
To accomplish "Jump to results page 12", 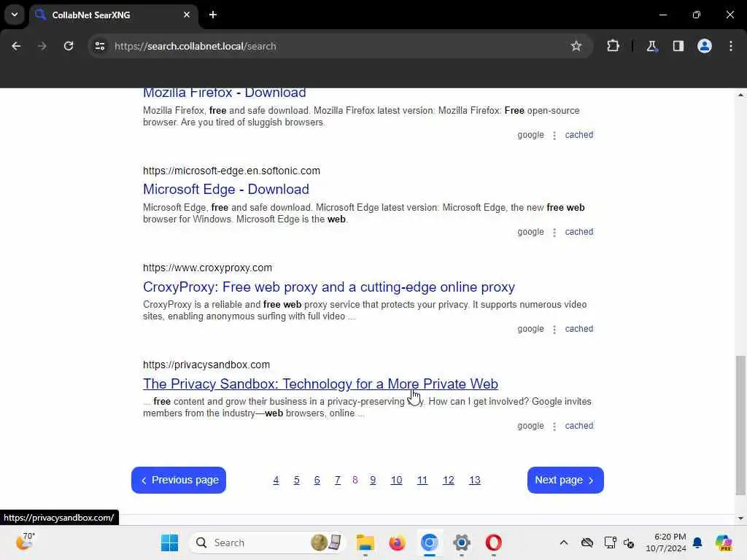I will [x=449, y=480].
